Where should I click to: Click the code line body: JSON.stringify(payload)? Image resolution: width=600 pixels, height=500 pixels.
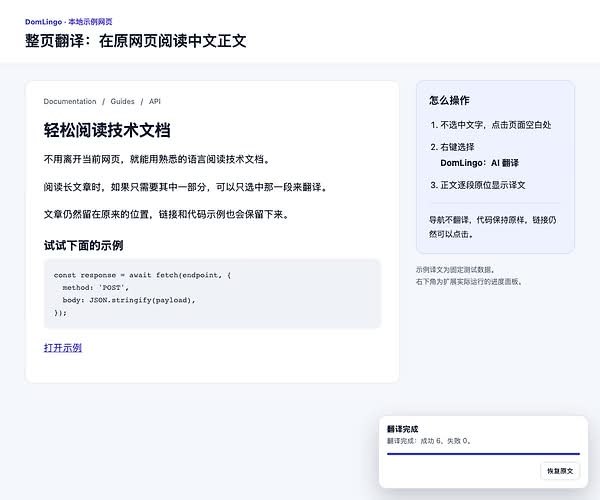click(x=129, y=300)
